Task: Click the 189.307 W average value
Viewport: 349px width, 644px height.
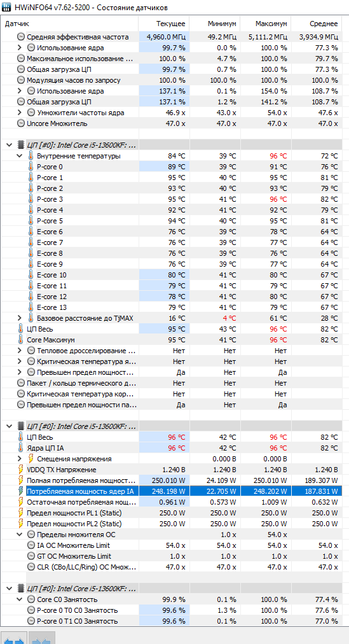Action: pyautogui.click(x=321, y=480)
